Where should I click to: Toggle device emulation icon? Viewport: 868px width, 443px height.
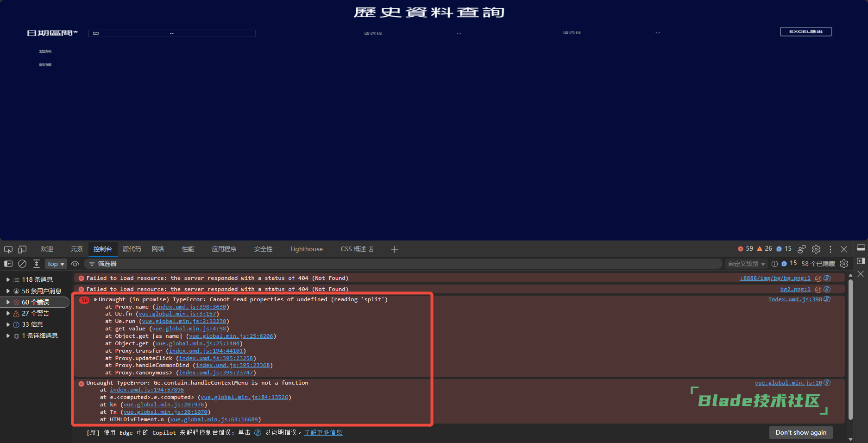22,249
